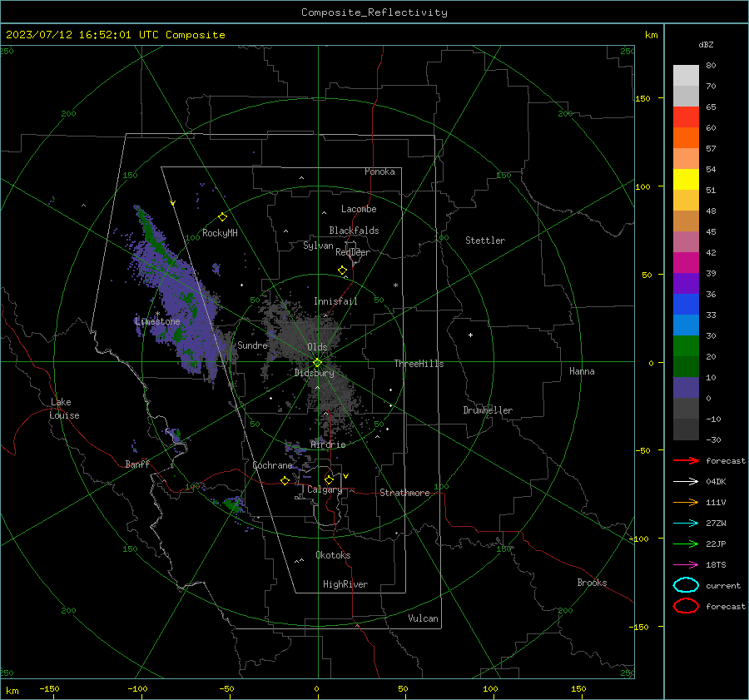Select the purple 36–39 dBZ color swatch

(x=686, y=283)
